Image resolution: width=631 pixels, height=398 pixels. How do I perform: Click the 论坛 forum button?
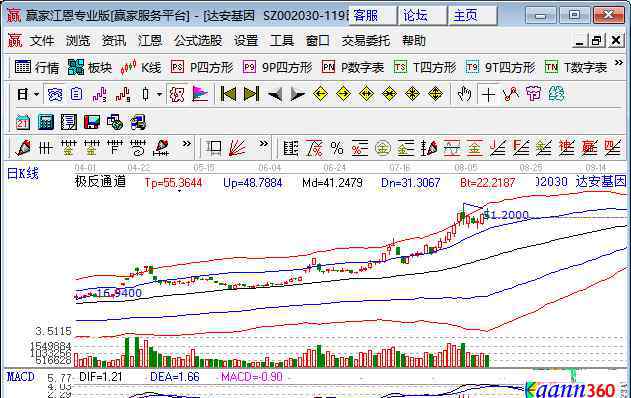click(422, 16)
